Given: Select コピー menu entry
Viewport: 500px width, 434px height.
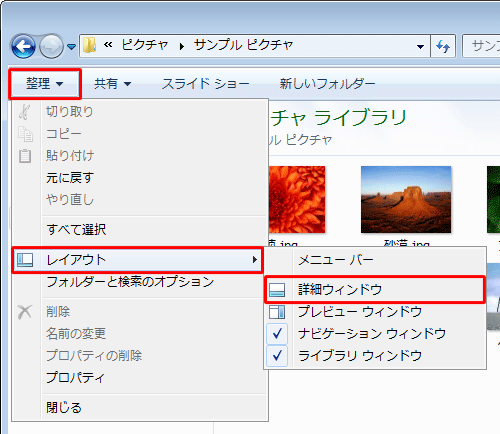Looking at the screenshot, I should pyautogui.click(x=140, y=134).
